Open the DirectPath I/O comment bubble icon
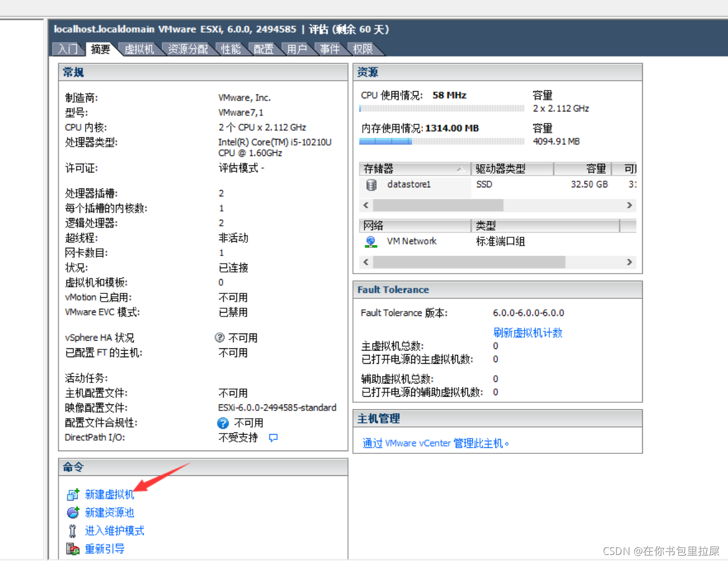The width and height of the screenshot is (728, 561). pyautogui.click(x=273, y=437)
